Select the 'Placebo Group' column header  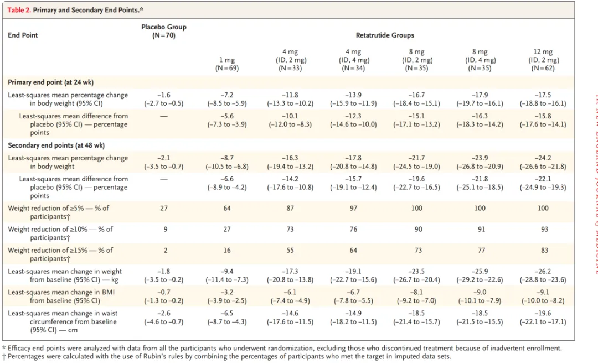pos(163,31)
